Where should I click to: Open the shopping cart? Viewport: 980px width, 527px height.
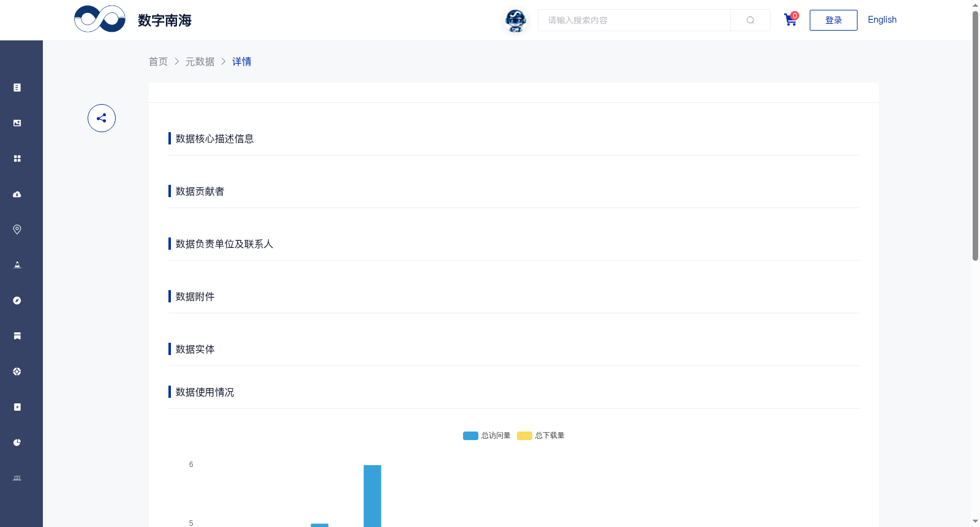(x=791, y=20)
